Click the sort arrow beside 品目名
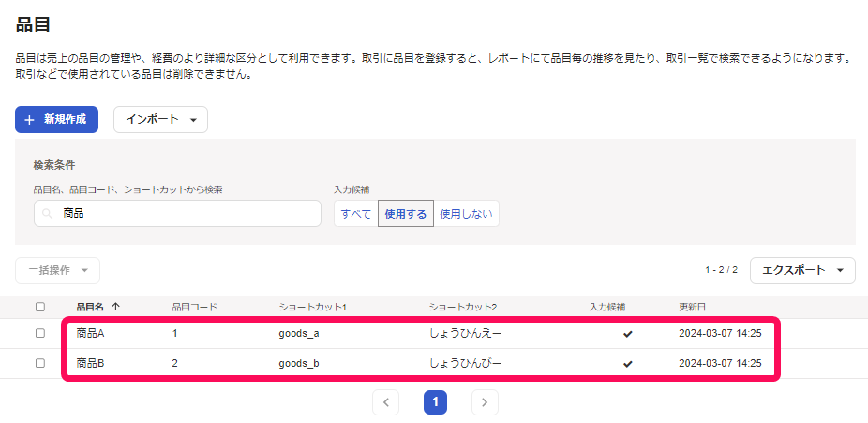The image size is (868, 423). 115,307
